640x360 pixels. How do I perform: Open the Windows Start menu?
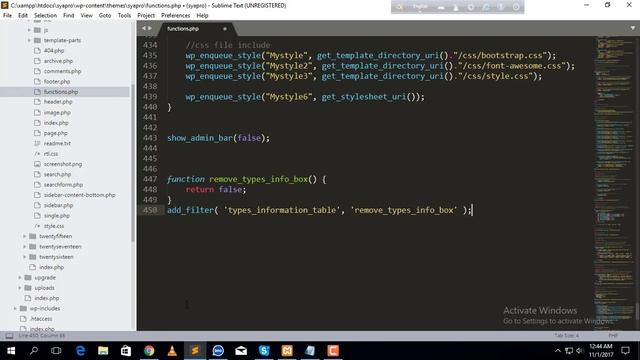coord(11,351)
